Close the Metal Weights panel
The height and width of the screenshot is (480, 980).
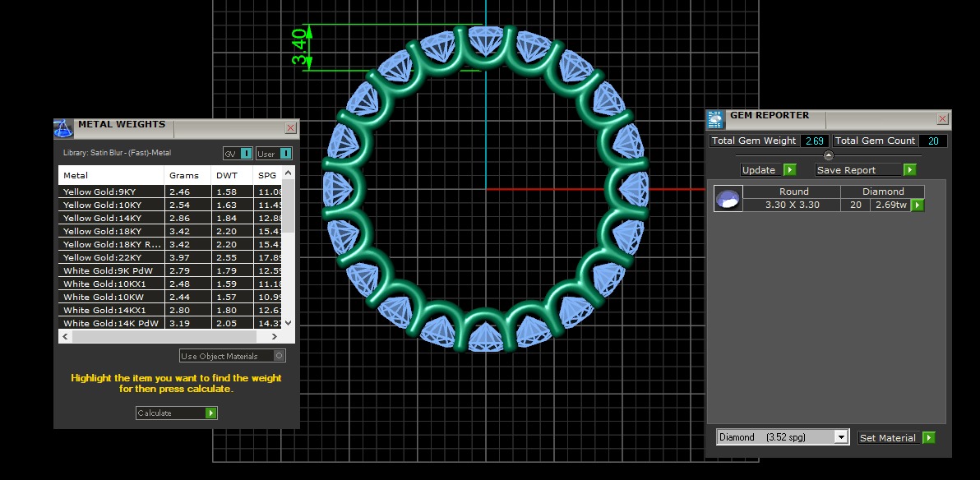tap(290, 128)
